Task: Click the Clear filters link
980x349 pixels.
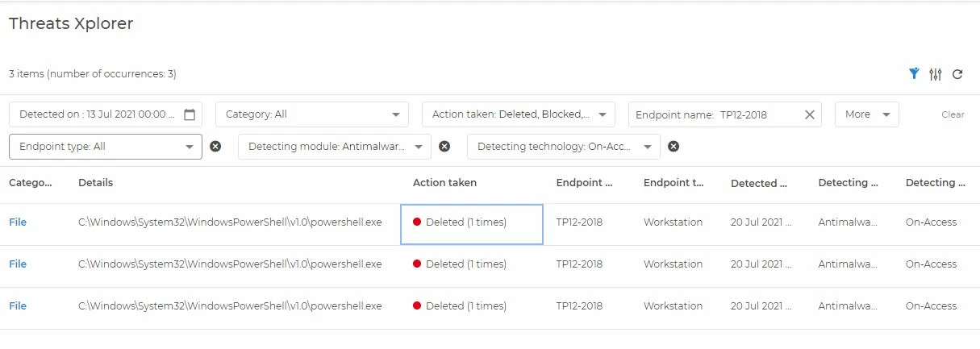Action: click(953, 114)
